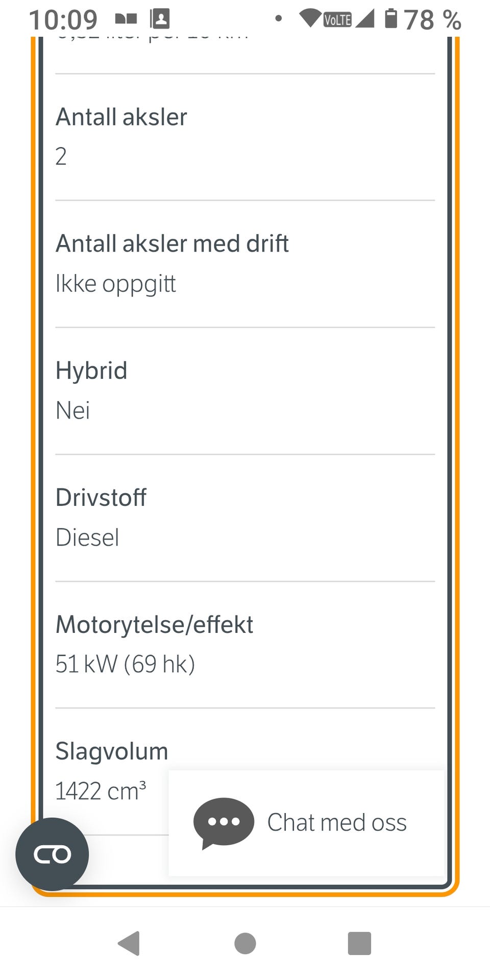
Task: Select the 1422 cm³ displacement value
Action: click(101, 791)
